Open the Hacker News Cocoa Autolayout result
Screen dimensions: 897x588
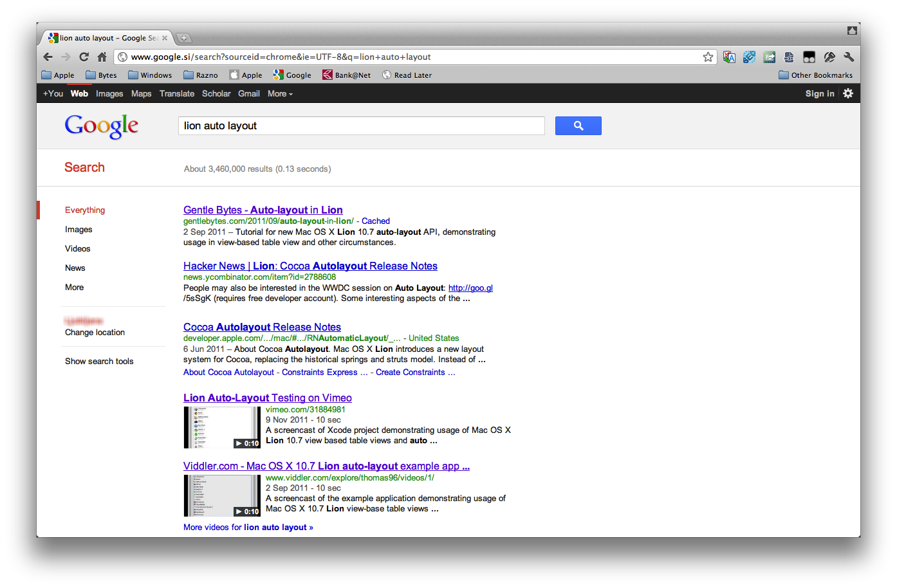point(310,266)
